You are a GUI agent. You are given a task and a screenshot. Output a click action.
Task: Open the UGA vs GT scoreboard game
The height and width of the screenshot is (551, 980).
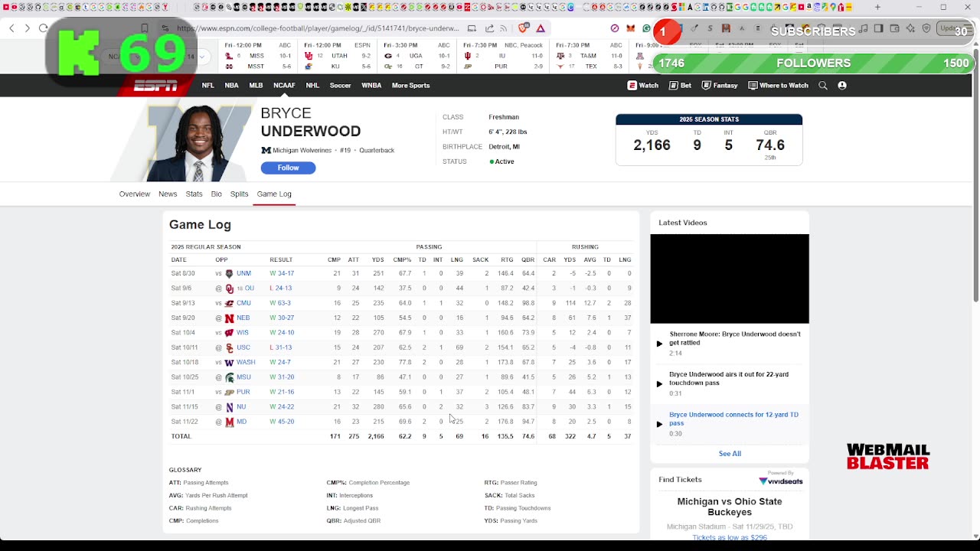click(417, 56)
